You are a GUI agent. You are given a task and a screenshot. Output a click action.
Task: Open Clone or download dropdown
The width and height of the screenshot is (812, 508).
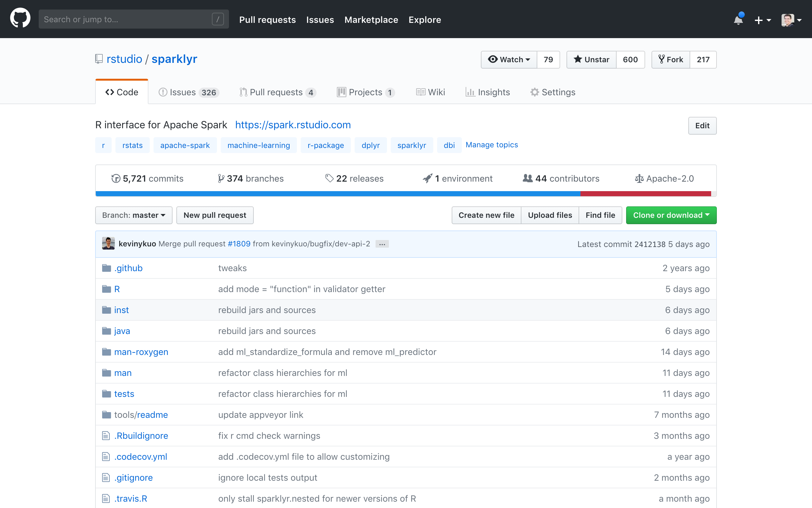coord(671,215)
